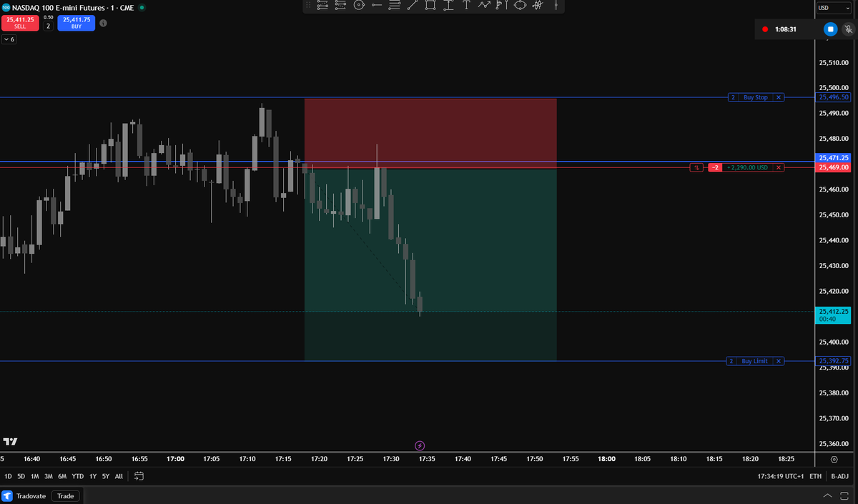Open the order info icon next to BUY
Screen dimensions: 858x504
pos(103,23)
